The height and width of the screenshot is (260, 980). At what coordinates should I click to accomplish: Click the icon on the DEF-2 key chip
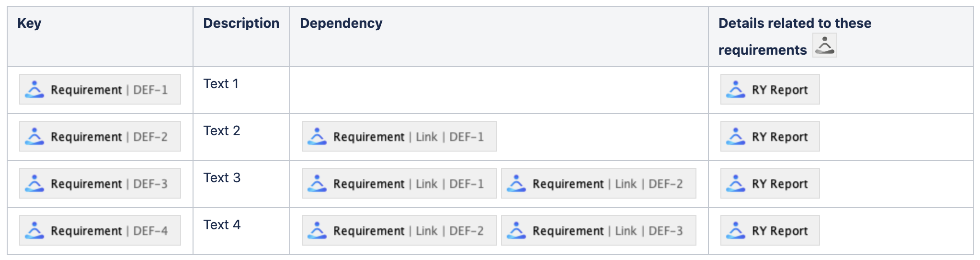[34, 137]
